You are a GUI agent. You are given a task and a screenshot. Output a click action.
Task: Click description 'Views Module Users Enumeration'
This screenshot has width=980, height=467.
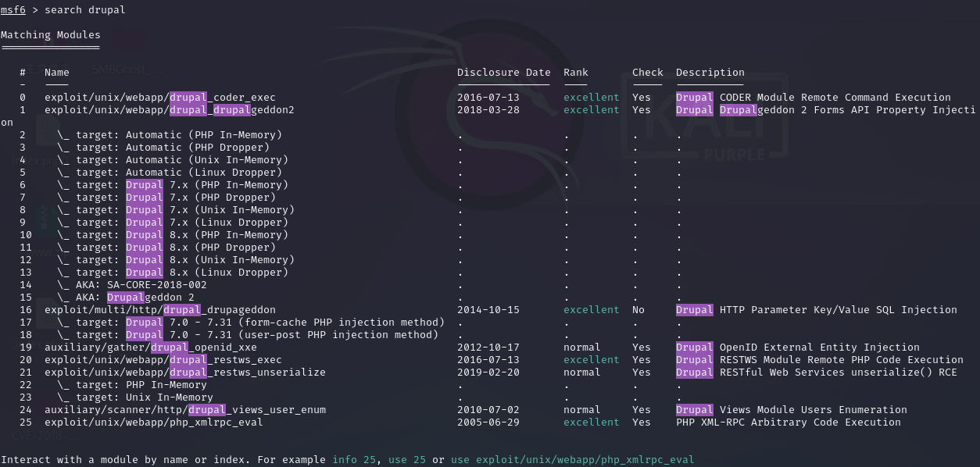point(814,410)
